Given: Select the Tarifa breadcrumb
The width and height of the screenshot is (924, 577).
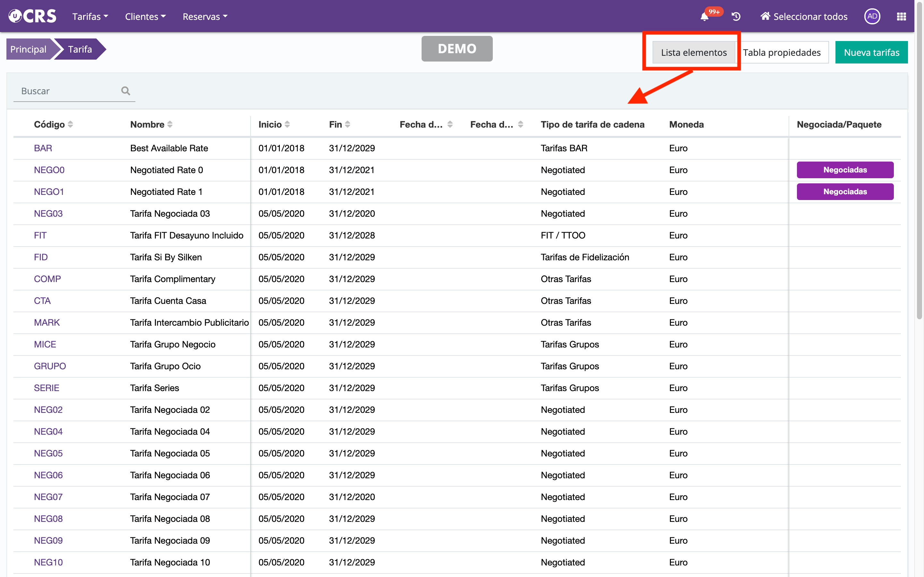Looking at the screenshot, I should tap(80, 49).
